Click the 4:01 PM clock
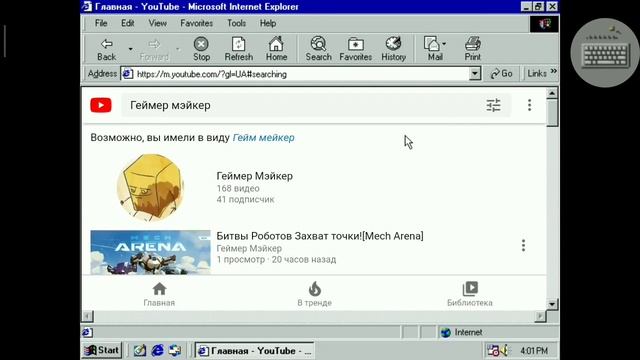The width and height of the screenshot is (640, 360). coord(534,351)
